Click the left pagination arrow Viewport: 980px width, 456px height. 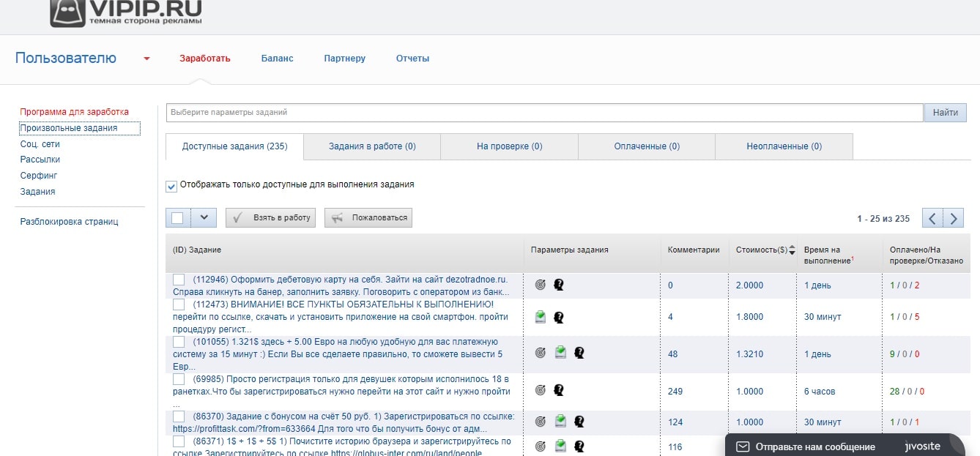click(x=932, y=217)
